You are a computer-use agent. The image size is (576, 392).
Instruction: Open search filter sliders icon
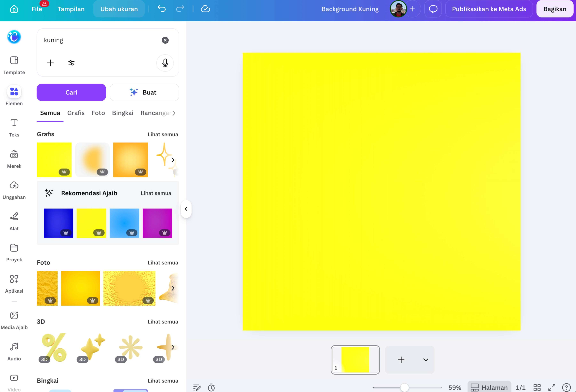pos(71,63)
